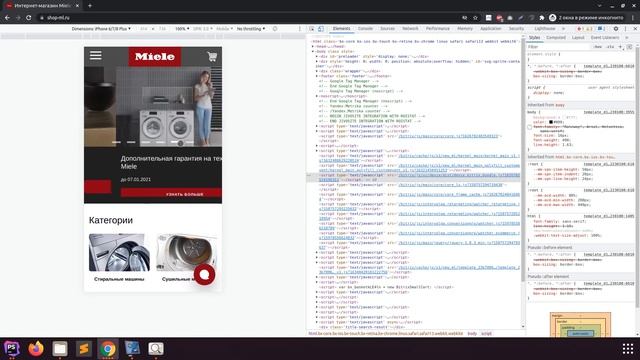
Task: Bookmark this page with star
Action: click(476, 18)
